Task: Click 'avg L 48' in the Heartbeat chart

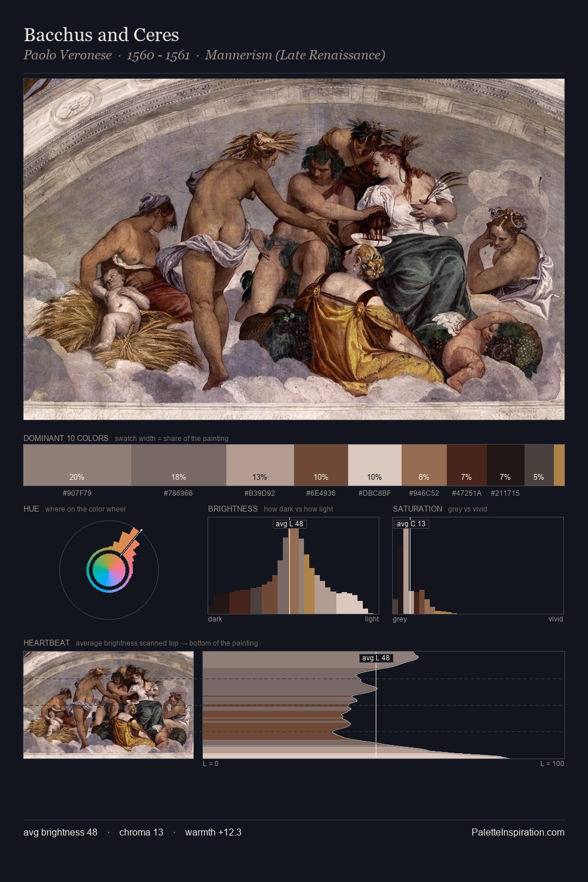Action: click(376, 658)
